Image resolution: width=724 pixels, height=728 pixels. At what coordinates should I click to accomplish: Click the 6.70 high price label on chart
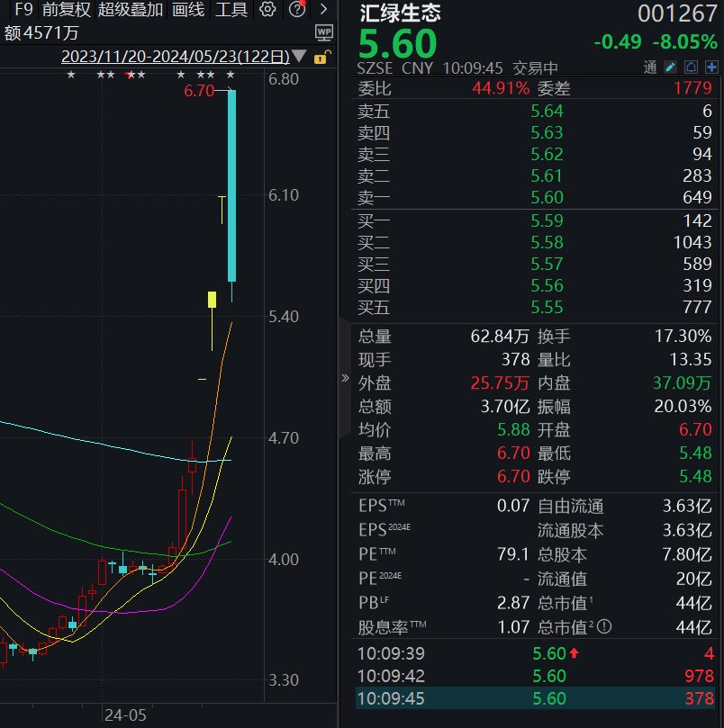(x=199, y=91)
